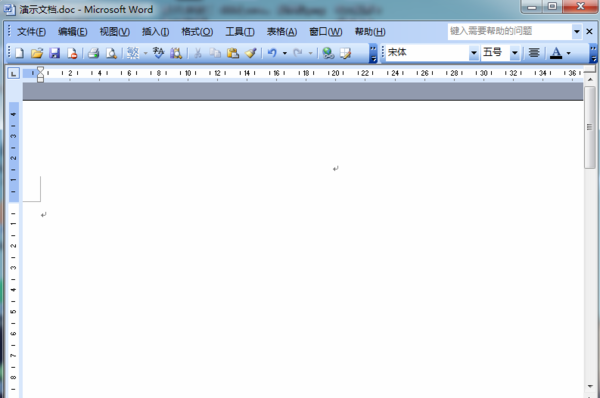Expand the 宋体 font name dropdown
The height and width of the screenshot is (398, 600).
(474, 53)
